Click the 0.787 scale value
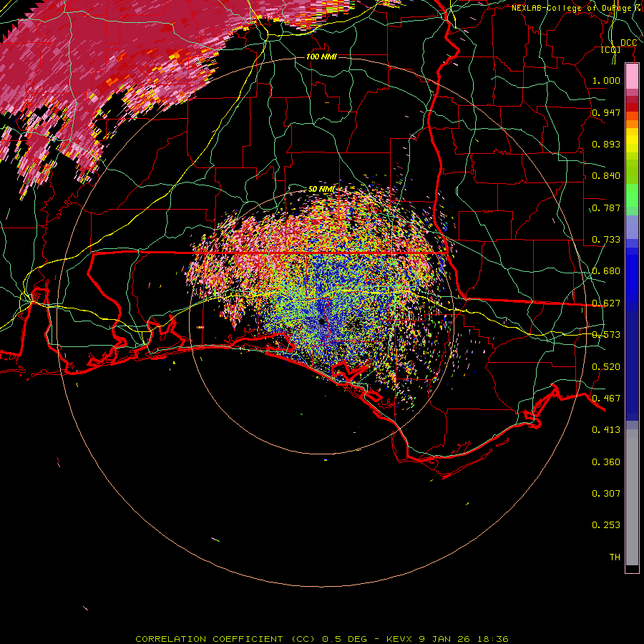Viewport: 644px width, 644px height. tap(606, 208)
